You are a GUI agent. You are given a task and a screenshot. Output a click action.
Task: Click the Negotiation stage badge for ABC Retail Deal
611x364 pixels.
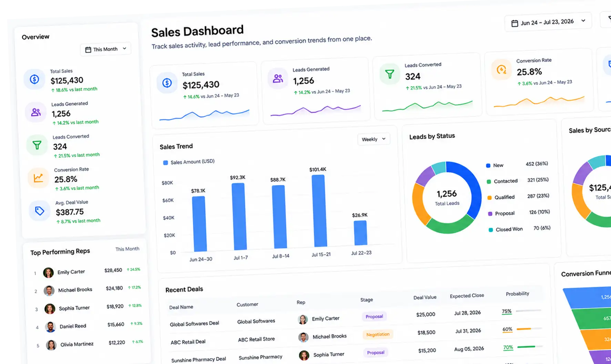pyautogui.click(x=378, y=334)
